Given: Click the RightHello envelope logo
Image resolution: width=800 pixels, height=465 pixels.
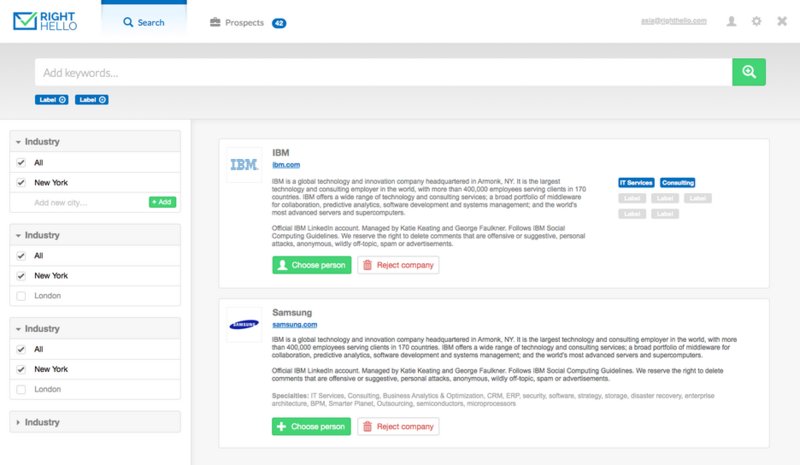Looking at the screenshot, I should (45, 21).
